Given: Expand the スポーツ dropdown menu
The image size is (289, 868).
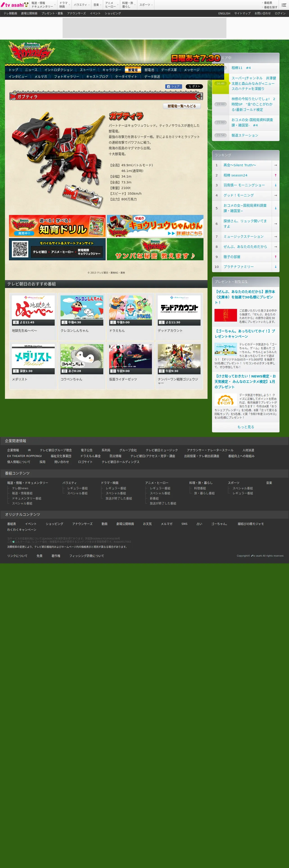Looking at the screenshot, I should [146, 5].
